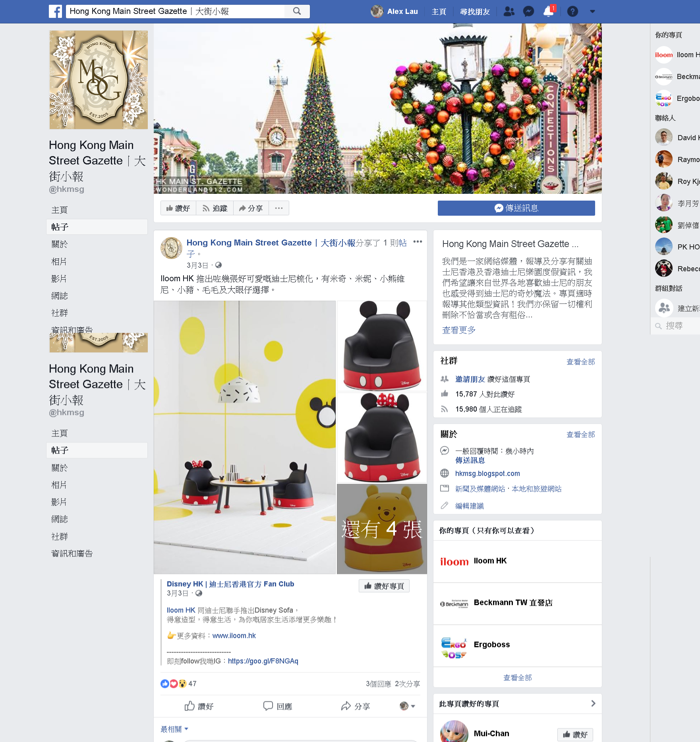The height and width of the screenshot is (742, 700).
Task: Click 查看全部 in the 社群 card
Action: pyautogui.click(x=581, y=362)
